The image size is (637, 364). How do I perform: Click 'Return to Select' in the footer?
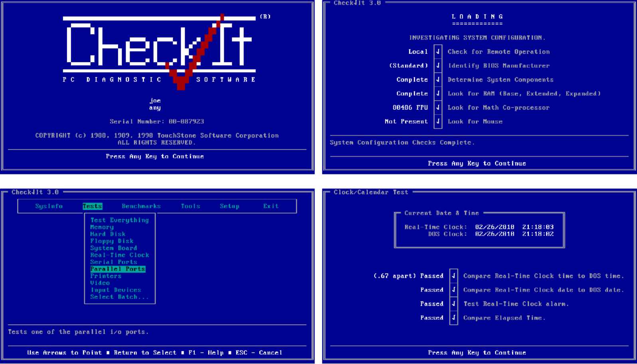coord(145,353)
